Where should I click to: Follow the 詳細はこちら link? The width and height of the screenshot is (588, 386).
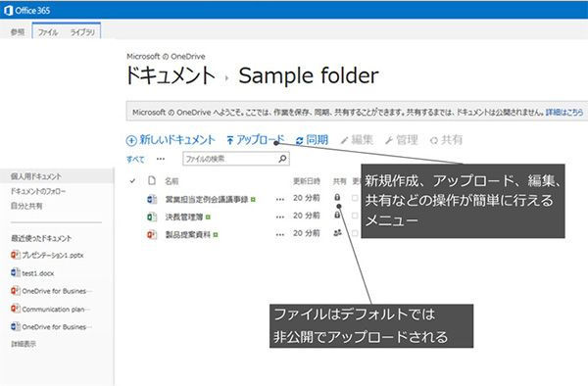tap(564, 112)
